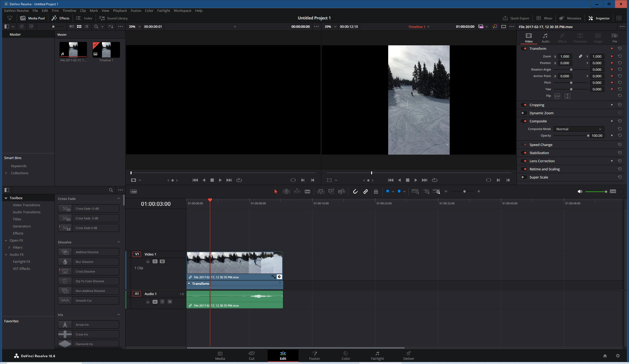
Task: Select the arrow Selection Mode tool
Action: (x=275, y=192)
